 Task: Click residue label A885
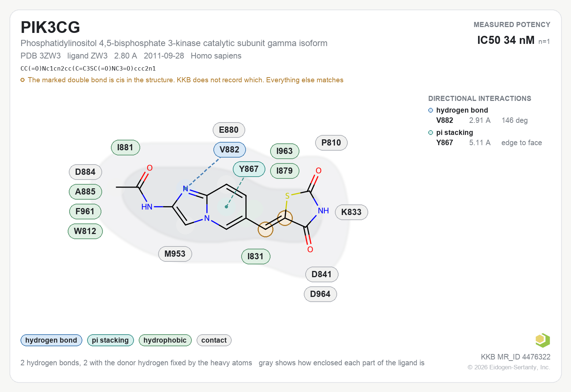(85, 192)
